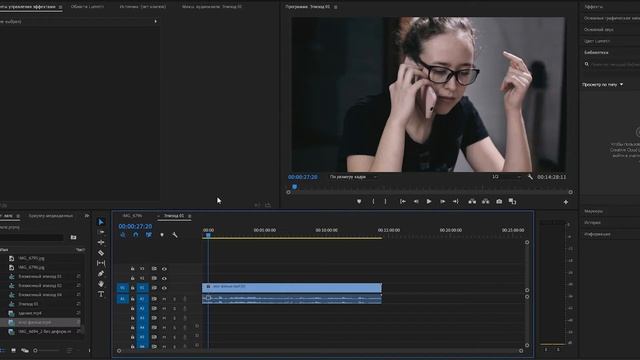Image resolution: width=640 pixels, height=360 pixels.
Task: Click the Extract button
Action: pyautogui.click(x=485, y=201)
